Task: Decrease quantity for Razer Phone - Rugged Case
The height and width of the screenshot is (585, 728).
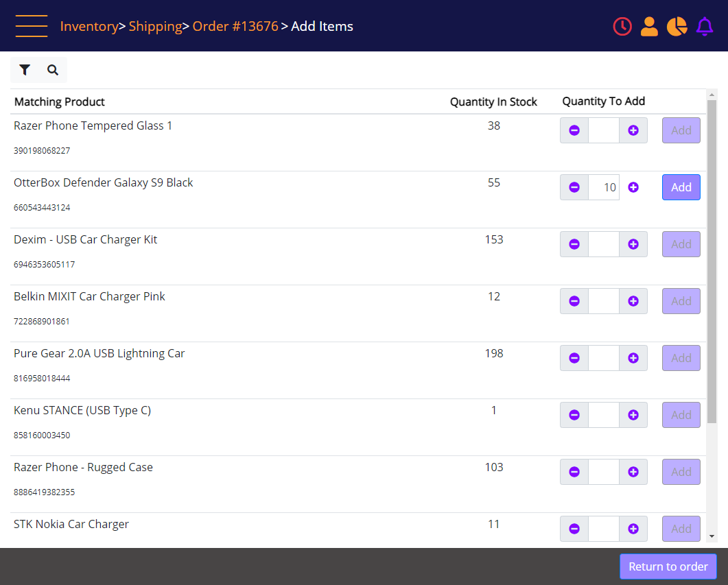Action: coord(574,472)
